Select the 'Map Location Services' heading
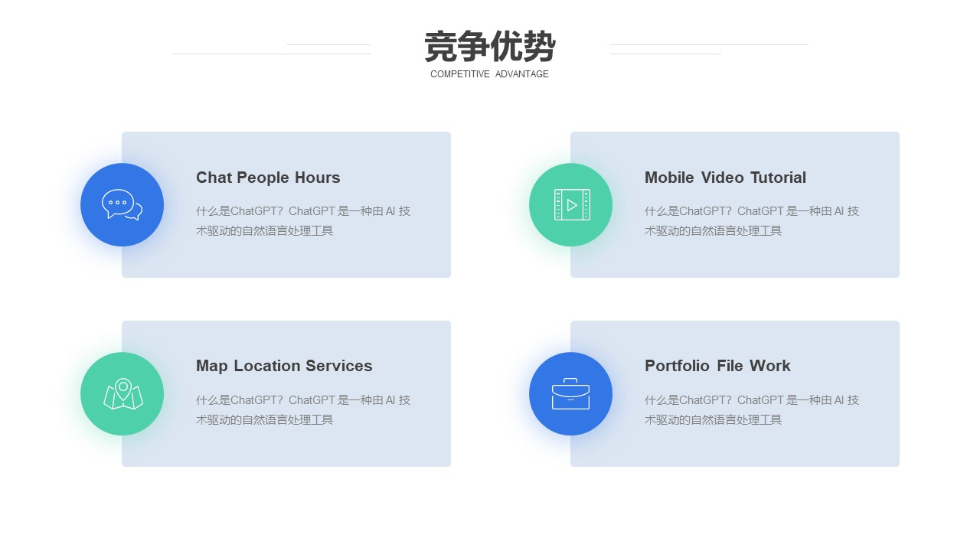The width and height of the screenshot is (980, 551). click(x=284, y=366)
